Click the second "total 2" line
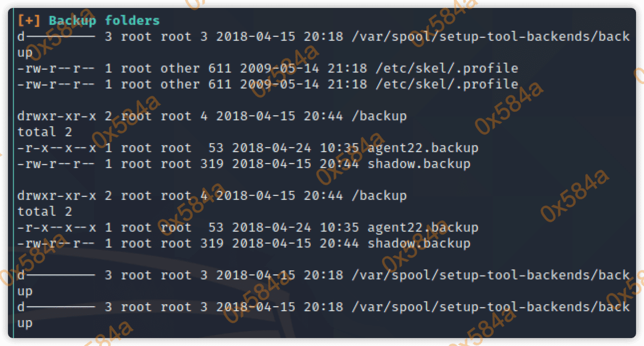Viewport: 644px width, 346px height. pyautogui.click(x=45, y=211)
